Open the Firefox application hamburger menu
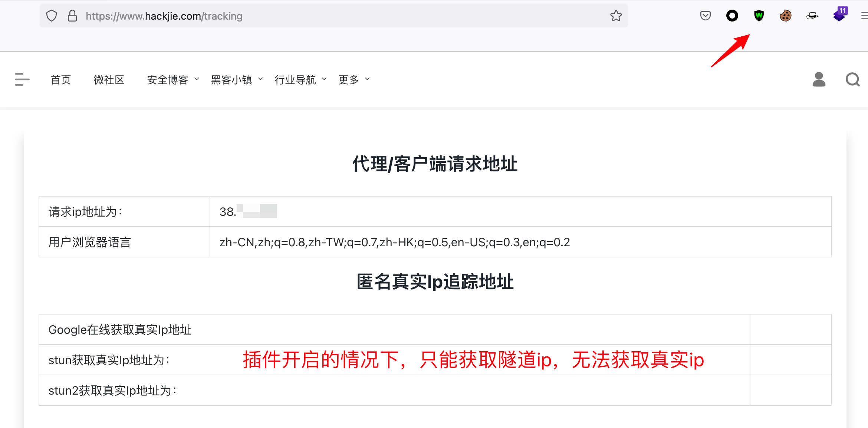 click(x=864, y=16)
